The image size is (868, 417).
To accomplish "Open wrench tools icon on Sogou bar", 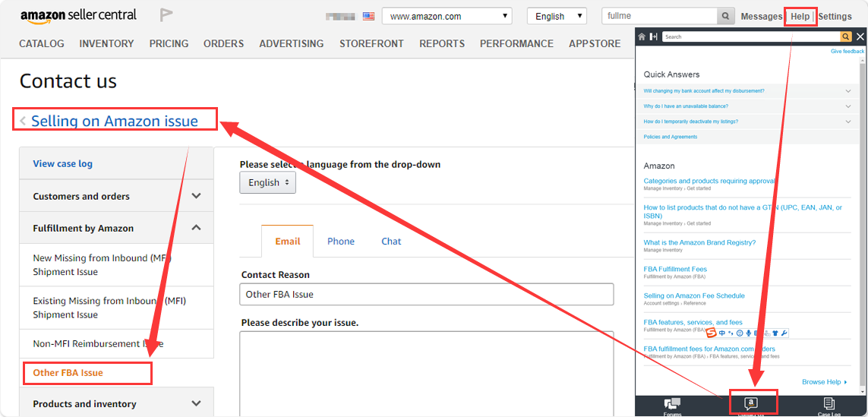I will (784, 333).
